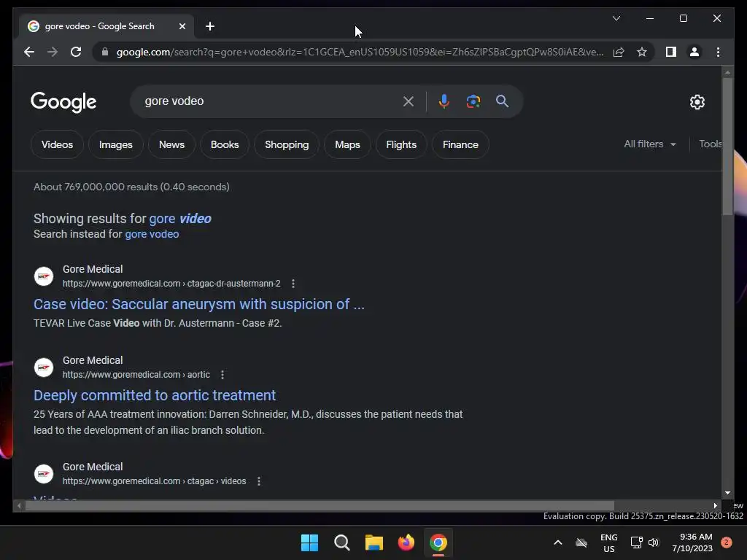Open the Chrome profile menu
Screen dimensions: 747x560
(694, 52)
